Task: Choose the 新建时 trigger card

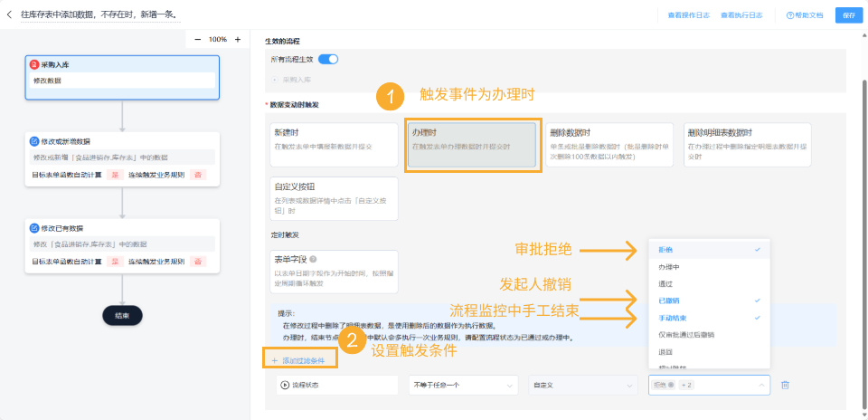Action: [x=334, y=145]
